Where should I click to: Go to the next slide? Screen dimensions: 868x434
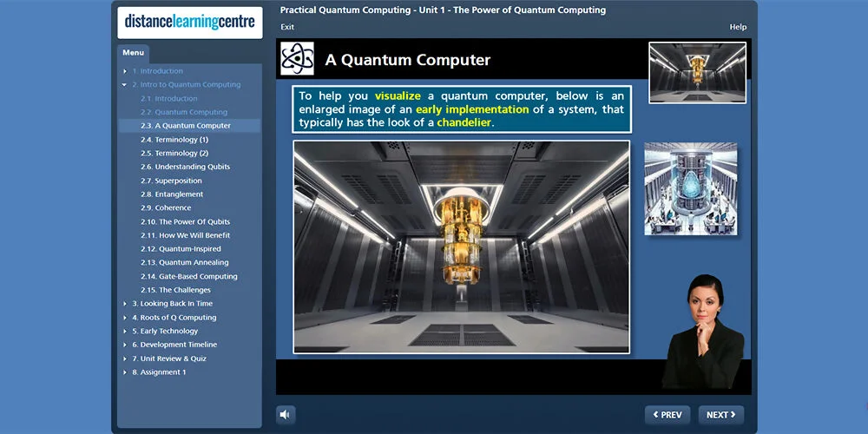tap(720, 415)
